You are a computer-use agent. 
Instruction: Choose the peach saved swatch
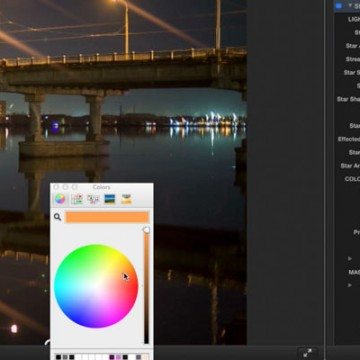tap(146, 357)
